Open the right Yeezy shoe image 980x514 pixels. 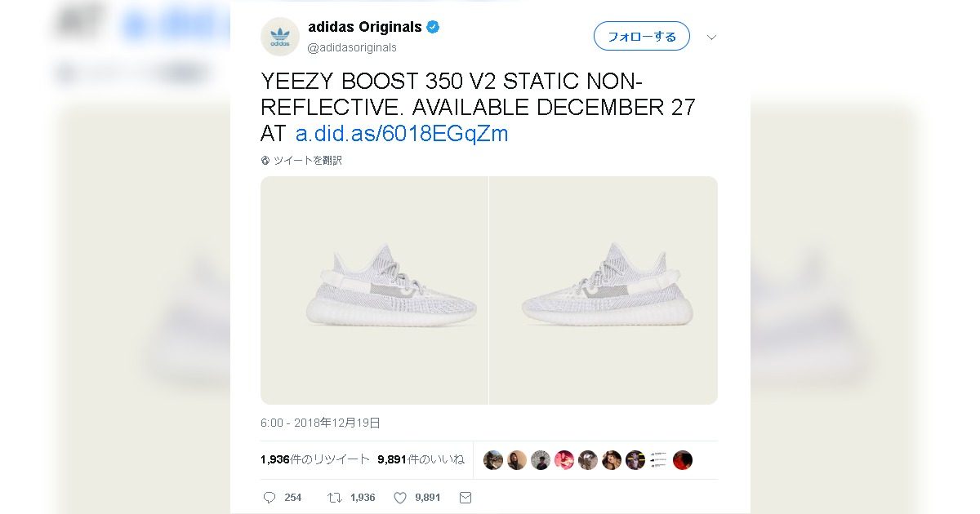coord(604,290)
